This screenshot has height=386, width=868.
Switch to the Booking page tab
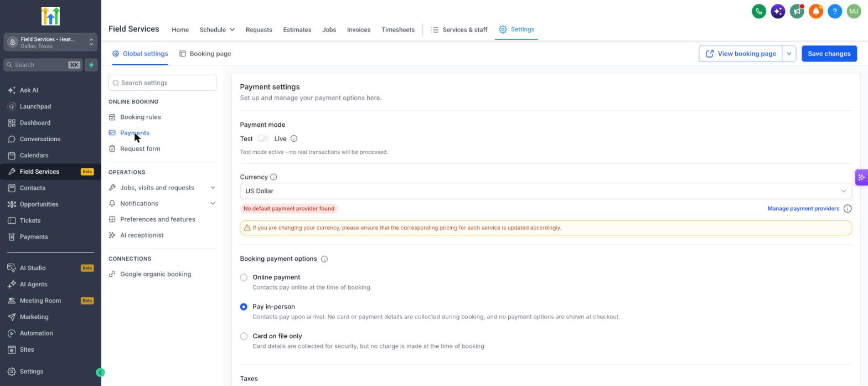tap(205, 54)
